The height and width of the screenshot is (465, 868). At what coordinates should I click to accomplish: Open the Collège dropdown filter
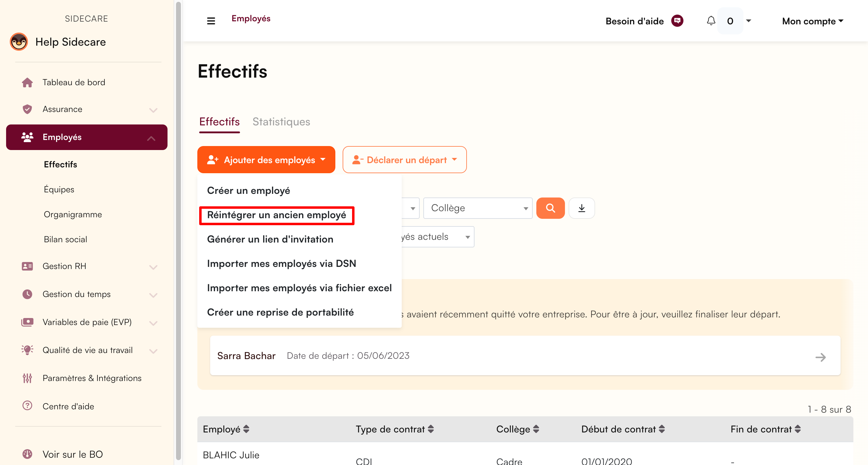478,208
